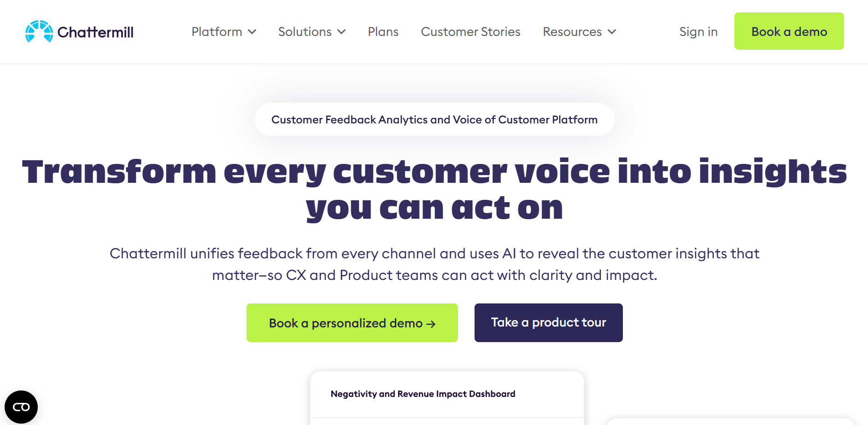
Task: Open Customer Stories in the navigation
Action: [470, 32]
